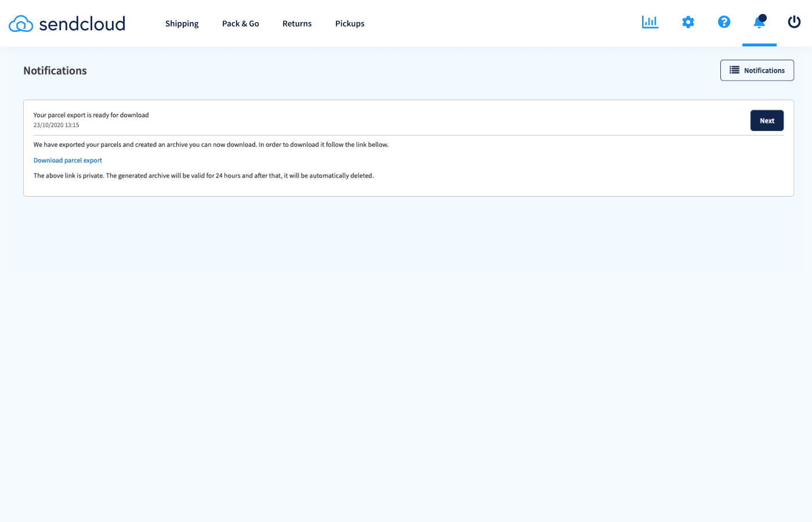The width and height of the screenshot is (812, 522).
Task: Click the sendcloud wordmark text
Action: [81, 23]
